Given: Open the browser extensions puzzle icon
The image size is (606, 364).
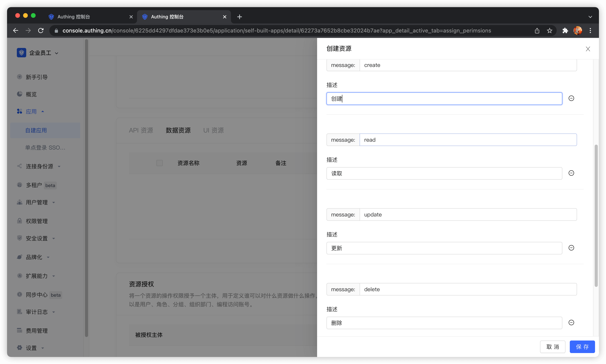Looking at the screenshot, I should (x=565, y=31).
